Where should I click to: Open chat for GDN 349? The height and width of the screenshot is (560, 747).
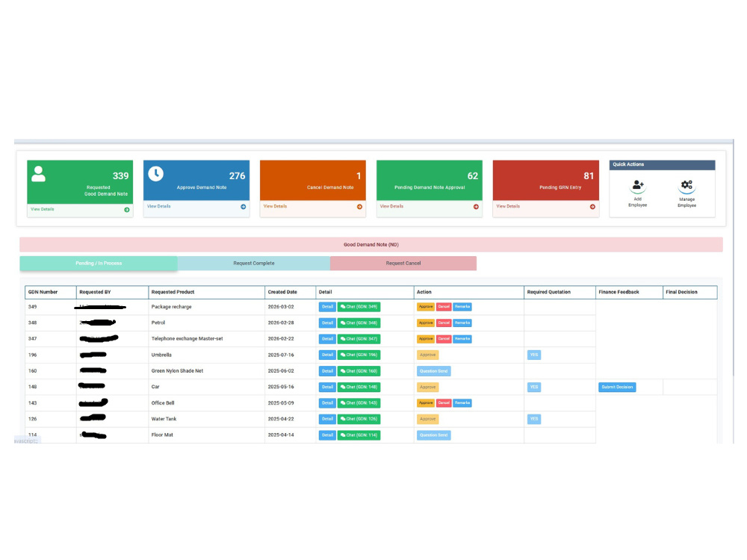coord(359,307)
